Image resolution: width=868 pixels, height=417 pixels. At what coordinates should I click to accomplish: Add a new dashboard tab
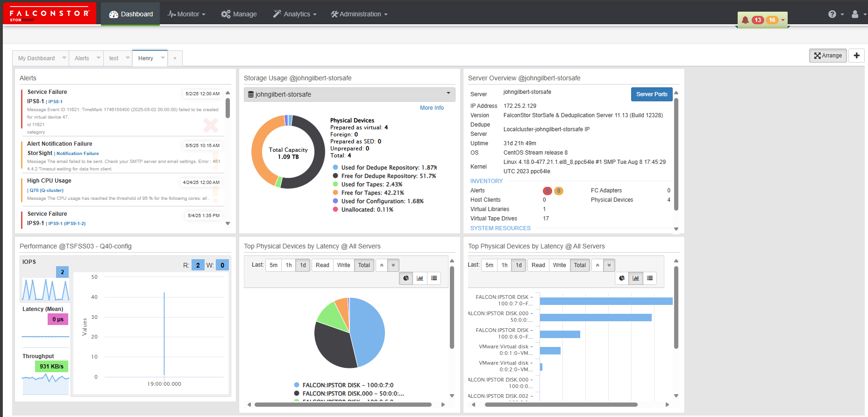click(175, 58)
